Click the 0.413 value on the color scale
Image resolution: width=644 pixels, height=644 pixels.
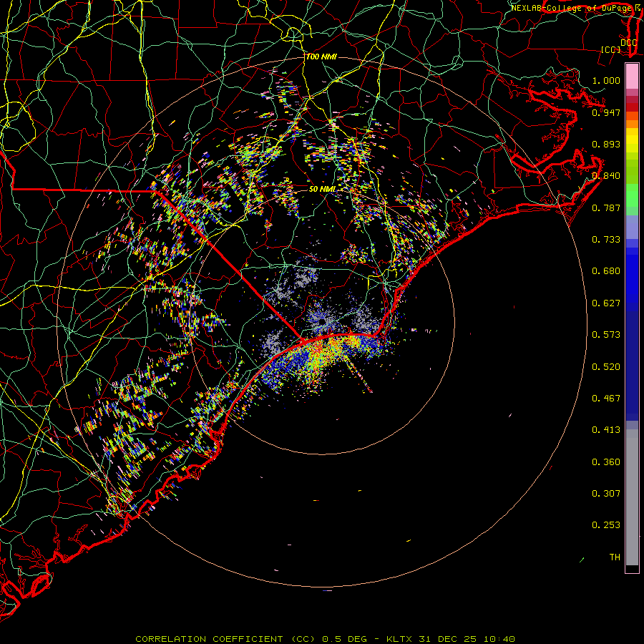606,430
